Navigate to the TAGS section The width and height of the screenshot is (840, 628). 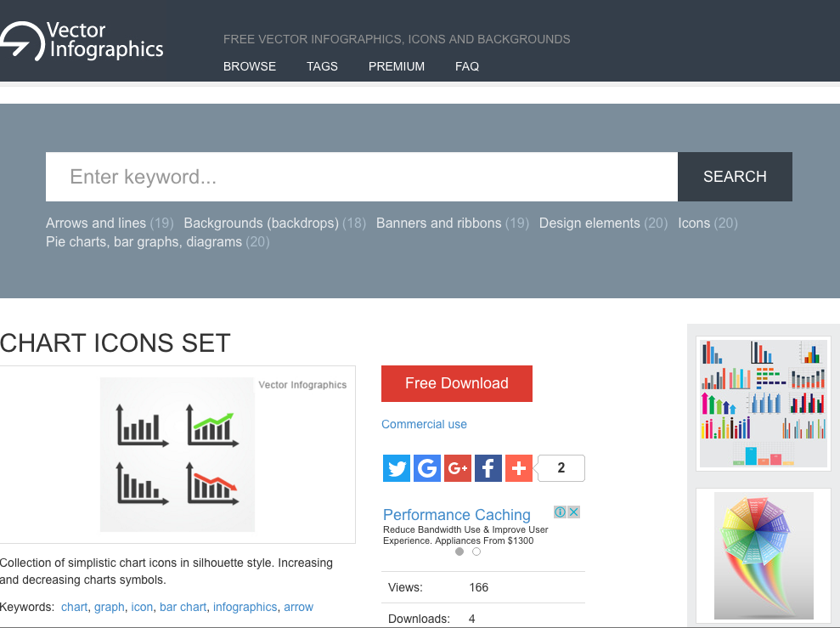click(x=322, y=66)
